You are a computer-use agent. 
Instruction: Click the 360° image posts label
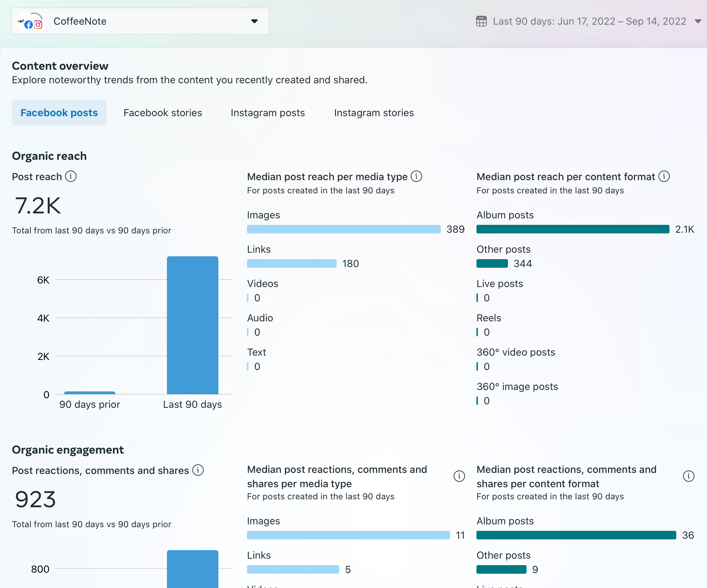coord(517,386)
